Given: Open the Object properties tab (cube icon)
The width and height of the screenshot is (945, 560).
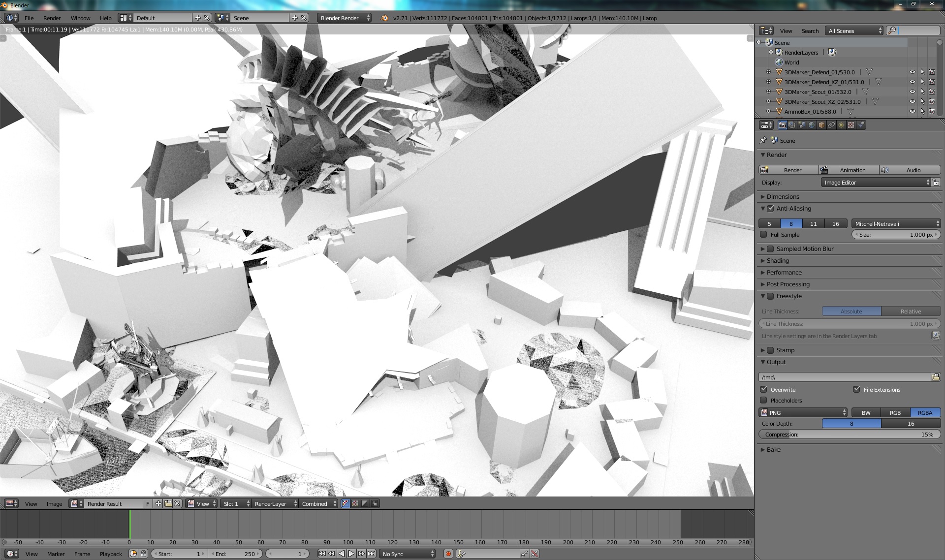Looking at the screenshot, I should (821, 125).
